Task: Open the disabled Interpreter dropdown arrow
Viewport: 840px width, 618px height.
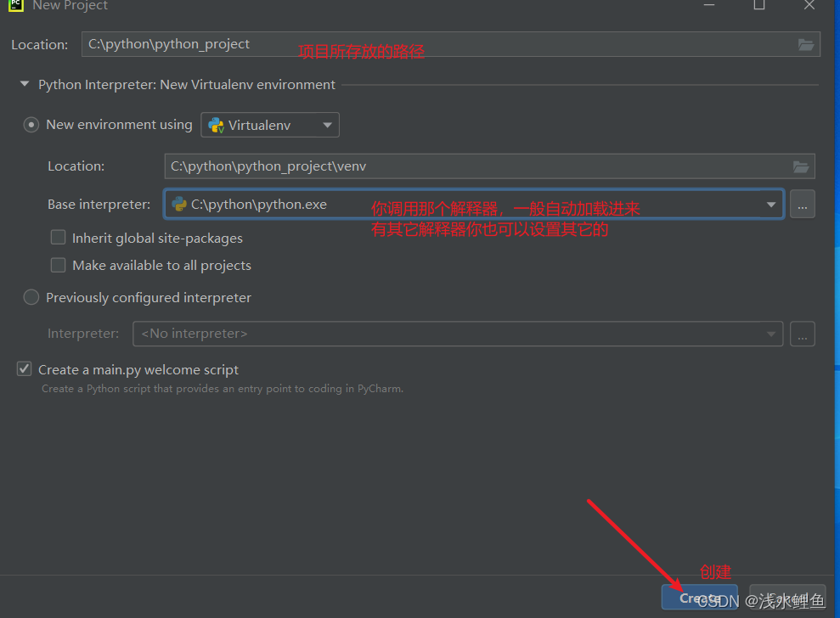Action: tap(771, 334)
